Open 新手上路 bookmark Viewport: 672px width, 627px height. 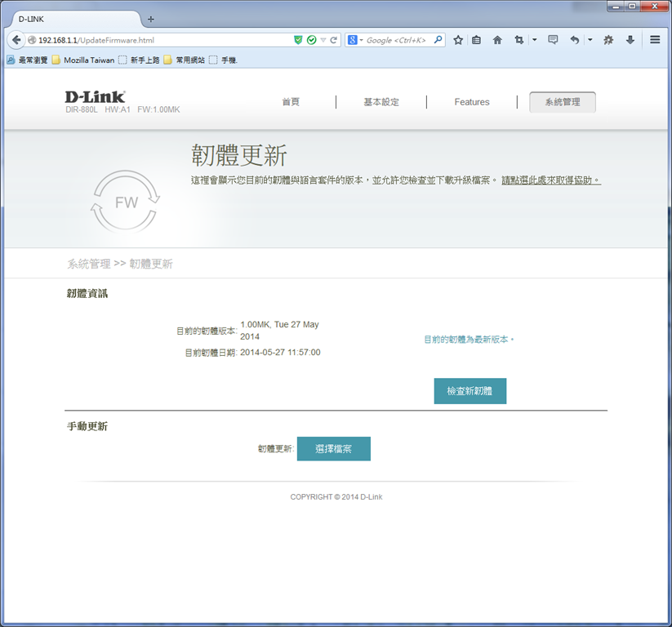pyautogui.click(x=140, y=60)
